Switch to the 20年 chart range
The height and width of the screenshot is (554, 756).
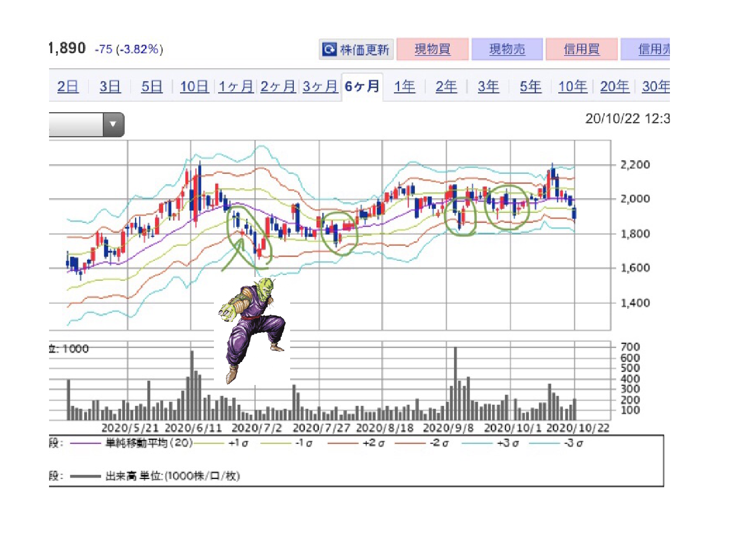(615, 86)
